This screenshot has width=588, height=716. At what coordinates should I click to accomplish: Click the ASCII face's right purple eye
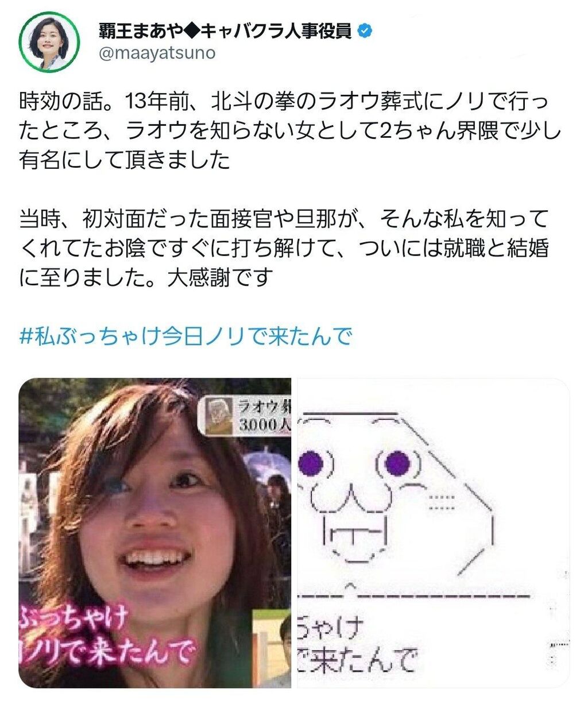click(396, 462)
